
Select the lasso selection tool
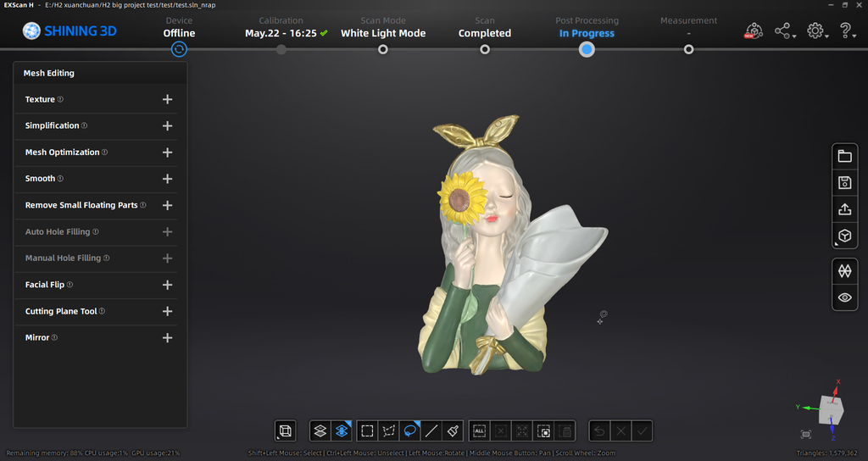click(x=410, y=430)
